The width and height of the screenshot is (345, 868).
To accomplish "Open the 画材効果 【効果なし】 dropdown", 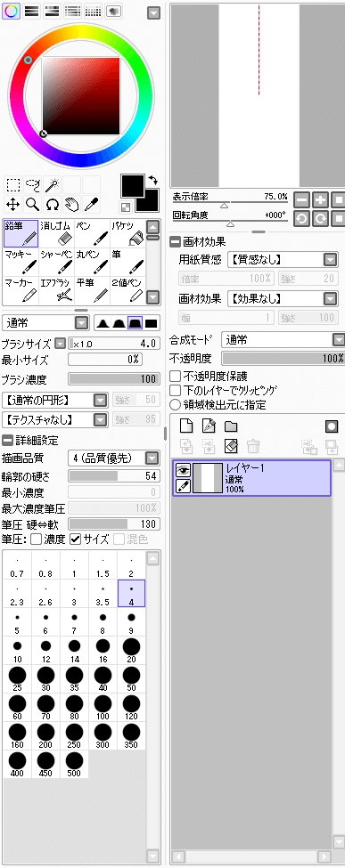I will tap(331, 299).
